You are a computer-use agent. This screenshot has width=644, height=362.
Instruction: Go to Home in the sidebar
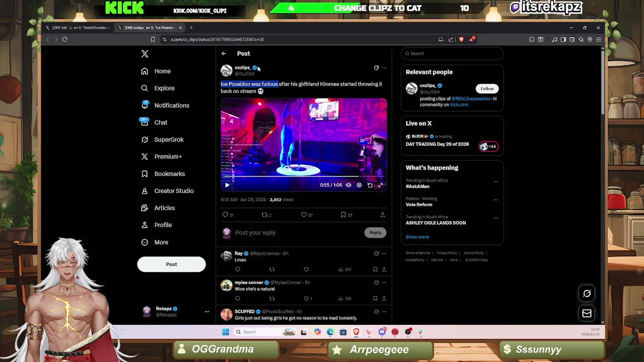point(156,71)
